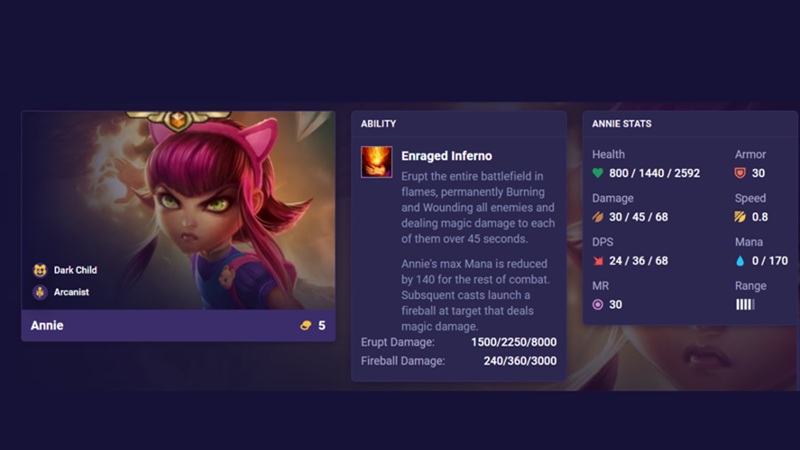The width and height of the screenshot is (800, 450).
Task: Open the Arcanist trait link
Action: (71, 292)
